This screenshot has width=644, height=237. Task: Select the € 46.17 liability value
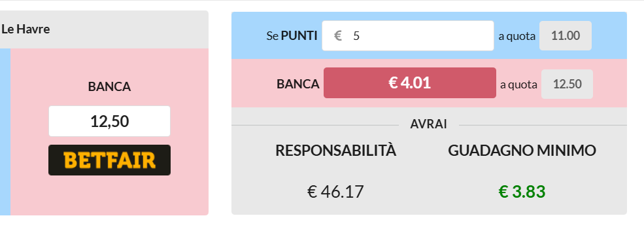tap(335, 192)
